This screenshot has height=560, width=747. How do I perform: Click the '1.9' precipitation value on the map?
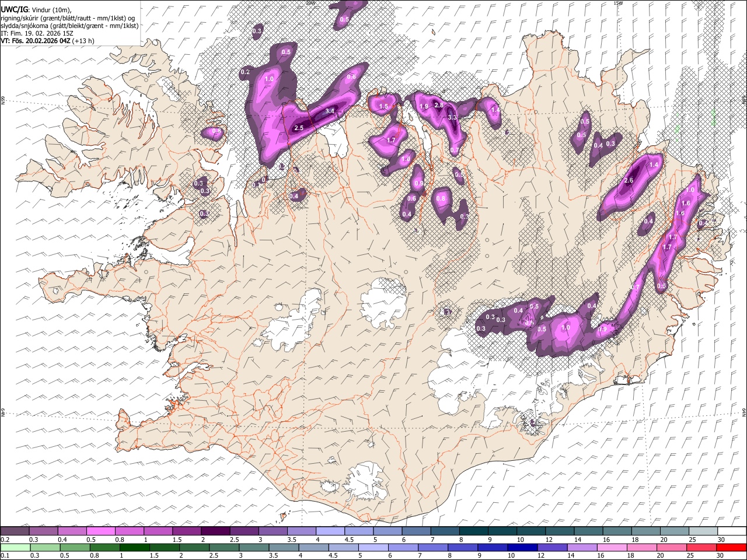pyautogui.click(x=424, y=106)
